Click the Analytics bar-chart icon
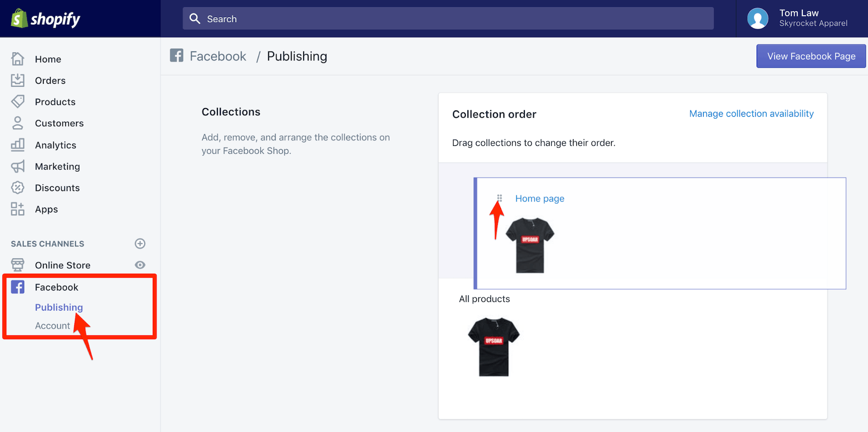868x432 pixels. [18, 145]
